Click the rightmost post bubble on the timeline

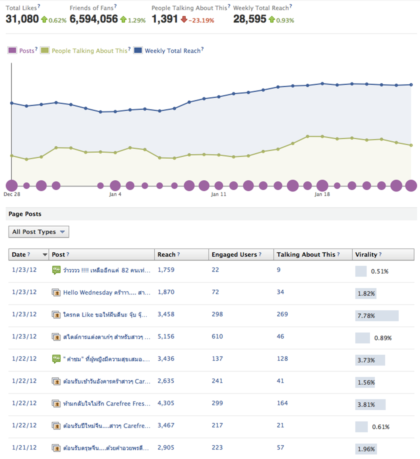point(411,186)
